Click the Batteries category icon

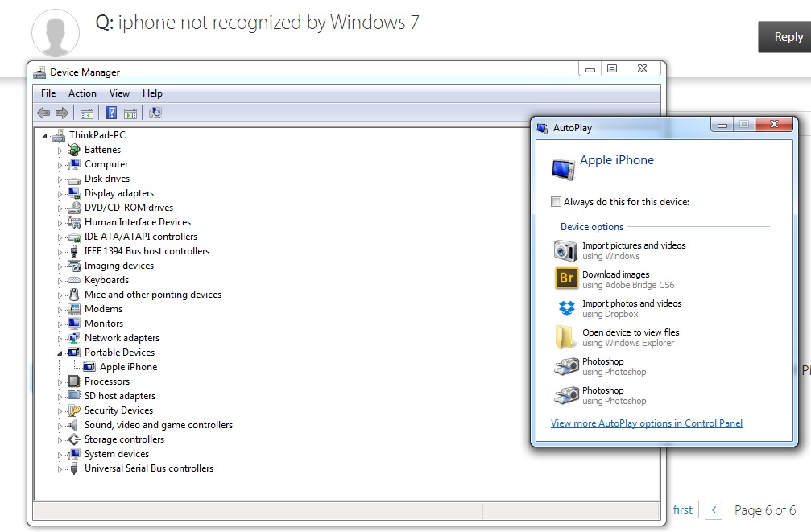click(x=74, y=150)
